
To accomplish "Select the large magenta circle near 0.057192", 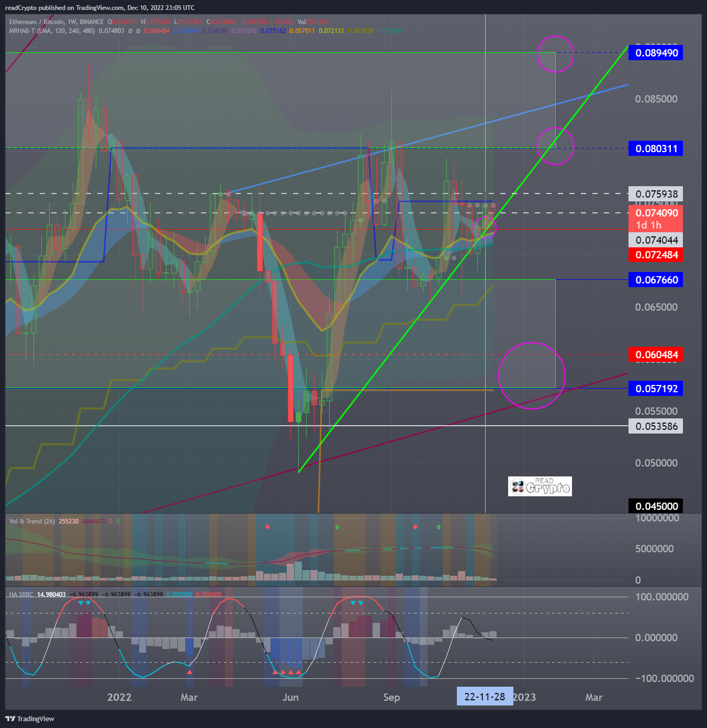I will pos(532,376).
